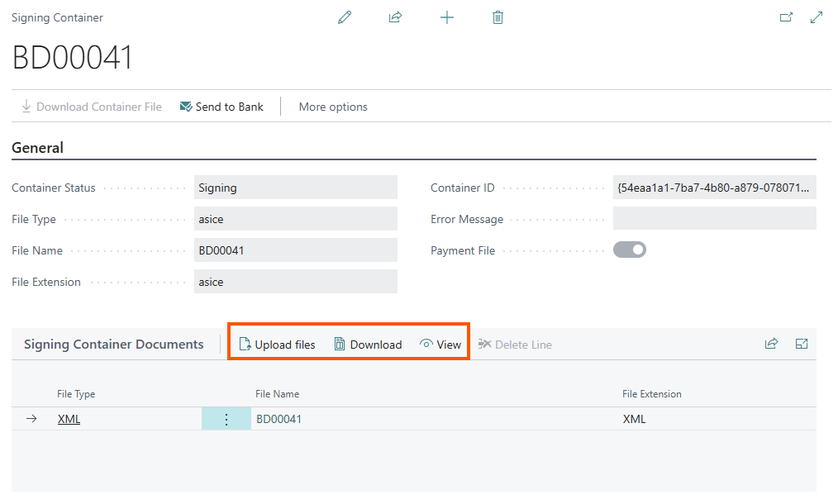Click the edit pencil icon
838x504 pixels.
tap(345, 17)
